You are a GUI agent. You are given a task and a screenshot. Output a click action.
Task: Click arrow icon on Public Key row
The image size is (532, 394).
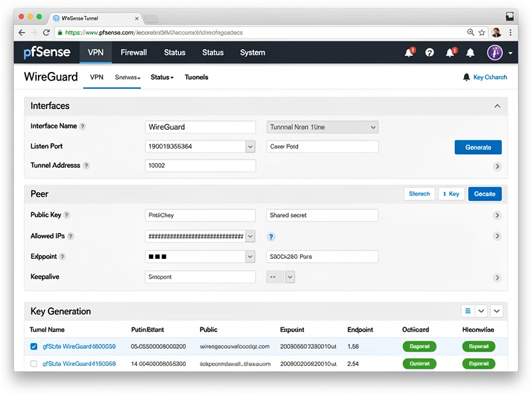497,216
